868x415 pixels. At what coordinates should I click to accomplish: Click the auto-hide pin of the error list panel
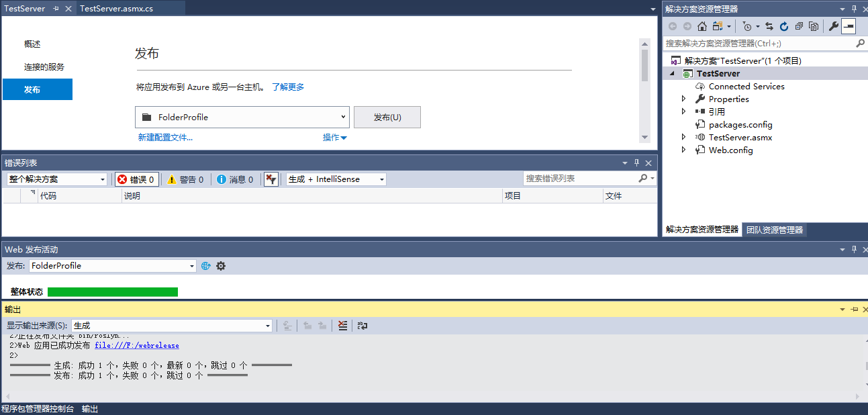(636, 163)
